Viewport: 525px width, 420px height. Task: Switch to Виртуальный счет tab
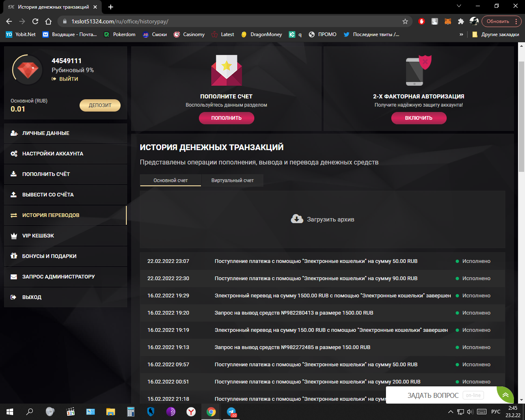point(232,180)
